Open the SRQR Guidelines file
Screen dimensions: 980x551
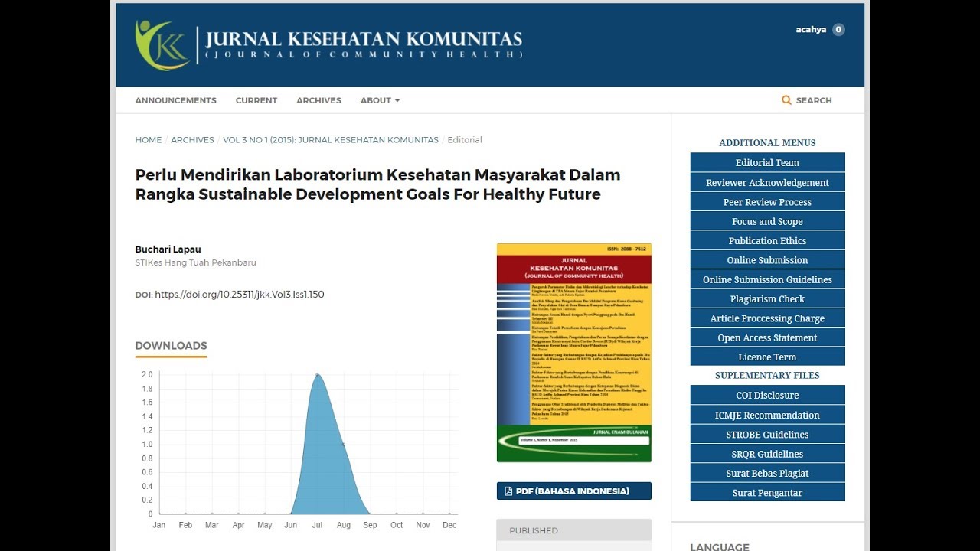pyautogui.click(x=768, y=454)
